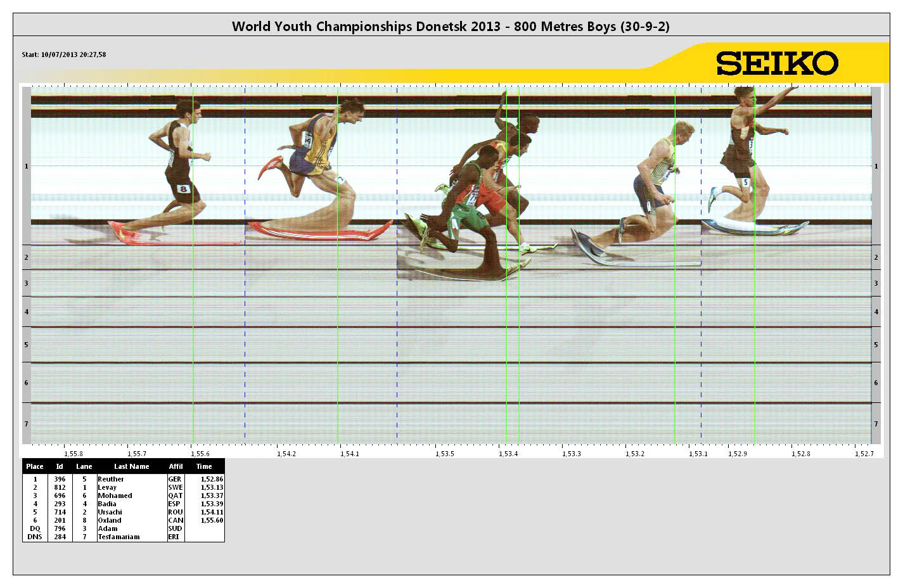Viewport: 903px width, 588px height.
Task: Select the 1,55.6 time marker
Action: 199,454
